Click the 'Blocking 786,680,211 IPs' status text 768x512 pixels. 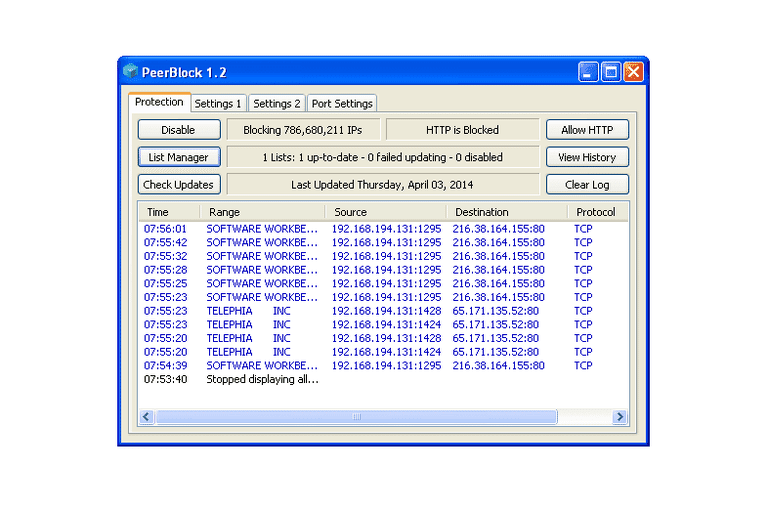click(x=303, y=130)
